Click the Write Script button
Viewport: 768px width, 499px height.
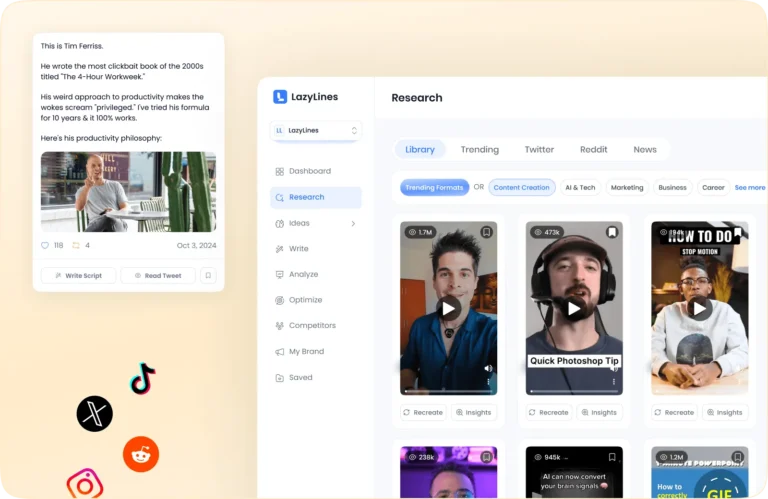78,276
